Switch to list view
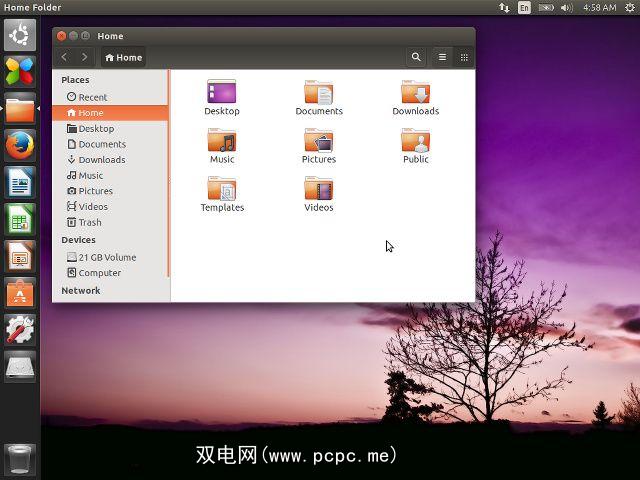 pyautogui.click(x=442, y=57)
